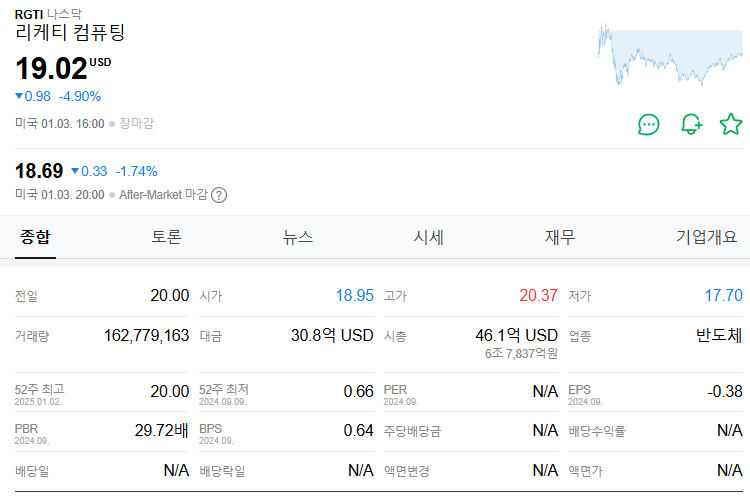This screenshot has width=750, height=497.
Task: Click the current price 19.02
Action: point(52,68)
